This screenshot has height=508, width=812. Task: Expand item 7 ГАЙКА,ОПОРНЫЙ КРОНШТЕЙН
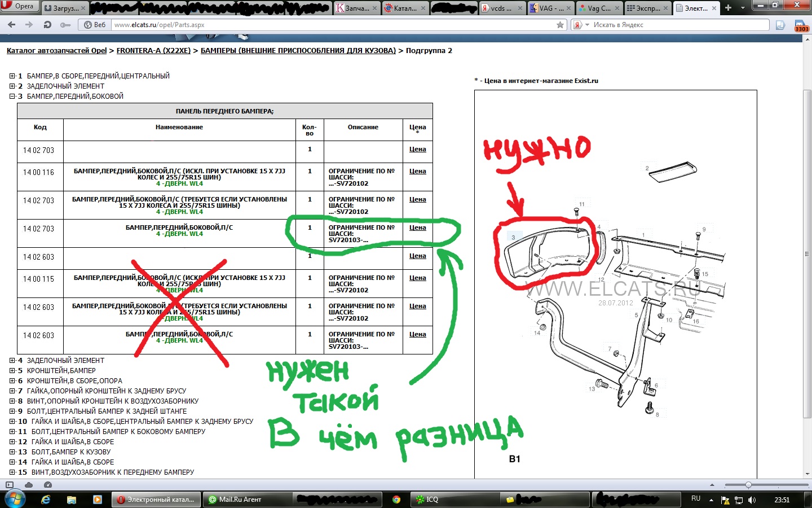coord(12,391)
